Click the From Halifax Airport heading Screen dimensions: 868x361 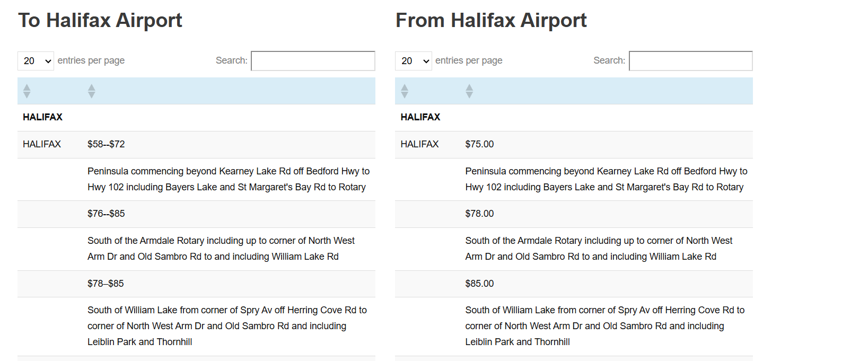491,21
